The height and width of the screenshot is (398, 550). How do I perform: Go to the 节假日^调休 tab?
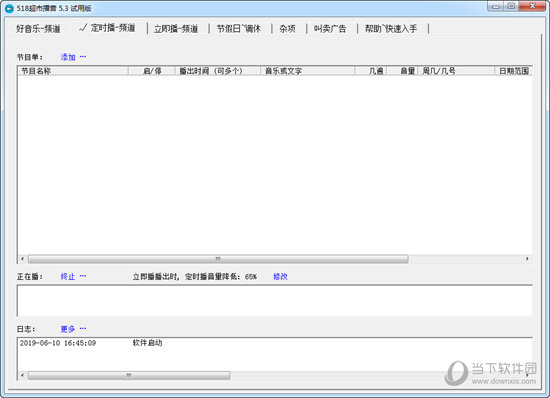click(x=239, y=29)
